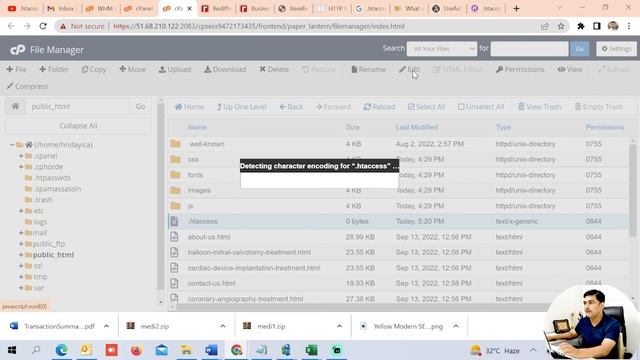
Task: Select .trash folder in tree
Action: [43, 200]
